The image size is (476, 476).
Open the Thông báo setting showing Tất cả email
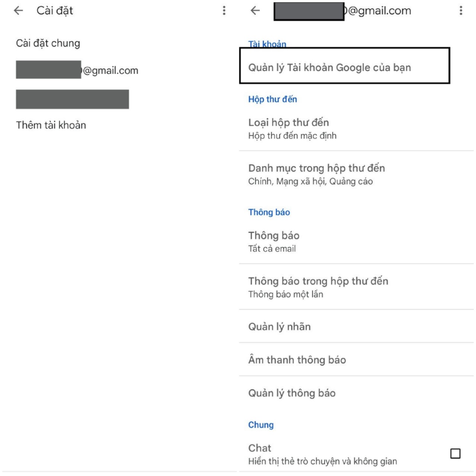click(356, 242)
